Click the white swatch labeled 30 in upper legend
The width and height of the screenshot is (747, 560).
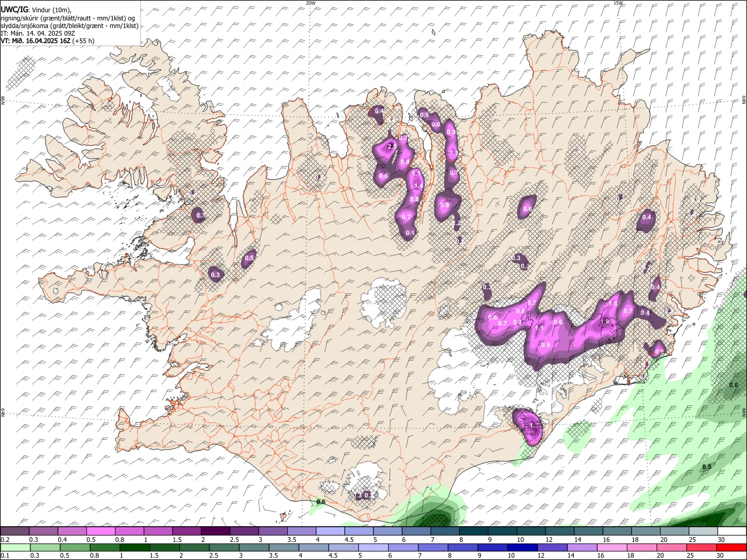[x=732, y=531]
